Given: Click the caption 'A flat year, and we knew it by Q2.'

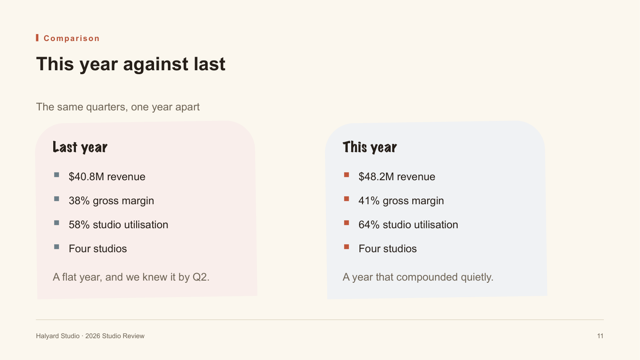Looking at the screenshot, I should pos(131,277).
